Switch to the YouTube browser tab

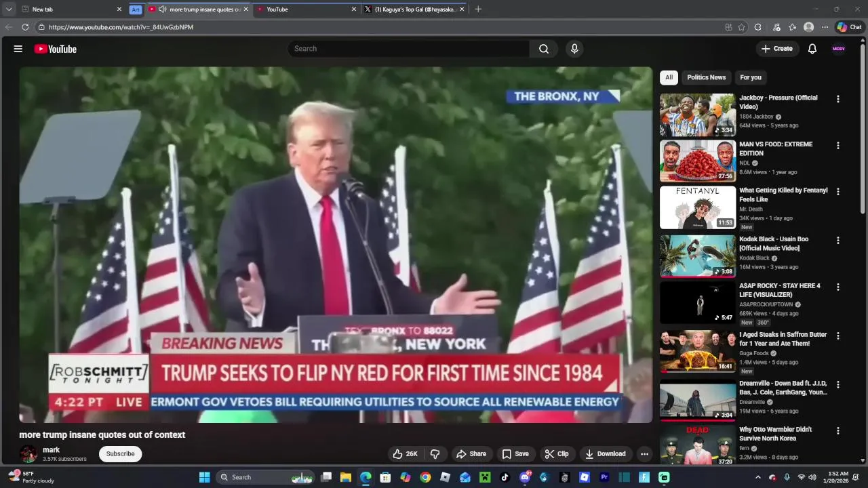pos(307,9)
